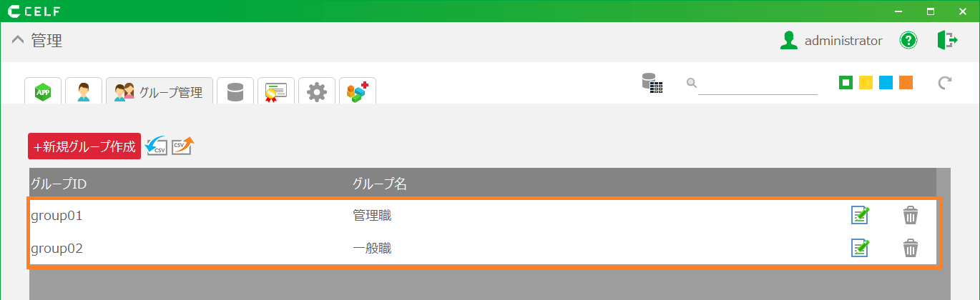Open the database management tab icon
The image size is (980, 300).
[x=235, y=91]
